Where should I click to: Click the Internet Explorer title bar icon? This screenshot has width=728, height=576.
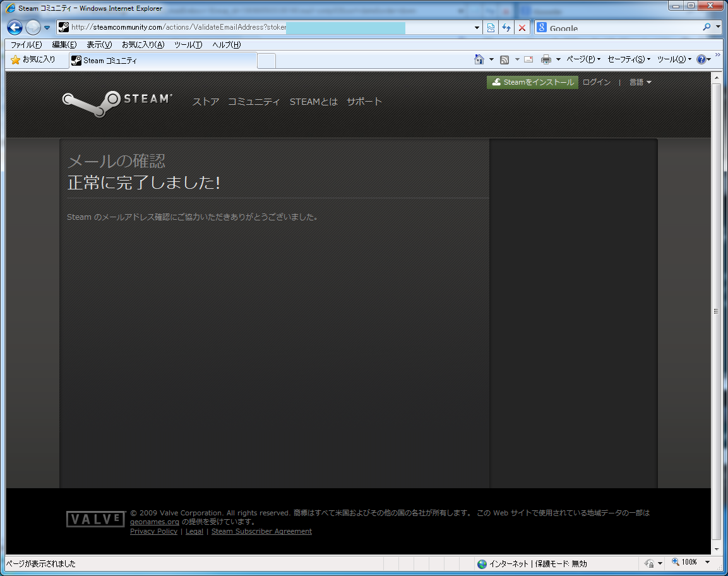(x=11, y=8)
